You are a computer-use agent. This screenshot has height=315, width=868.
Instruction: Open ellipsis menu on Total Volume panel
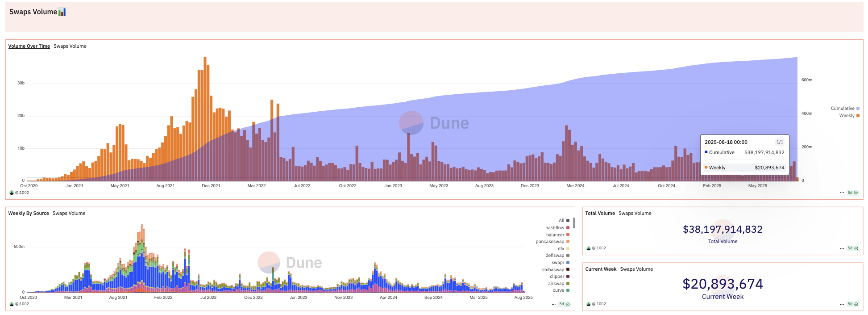pyautogui.click(x=842, y=248)
